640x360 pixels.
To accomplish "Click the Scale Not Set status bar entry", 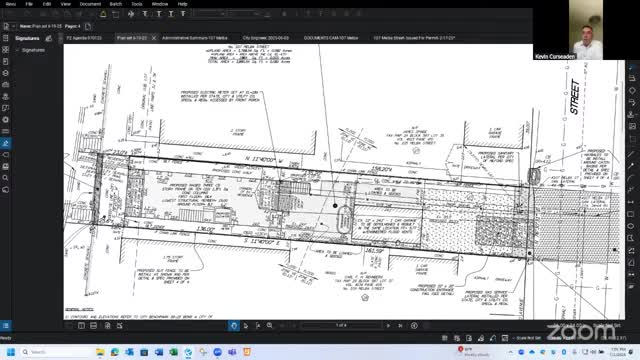I will coord(528,338).
